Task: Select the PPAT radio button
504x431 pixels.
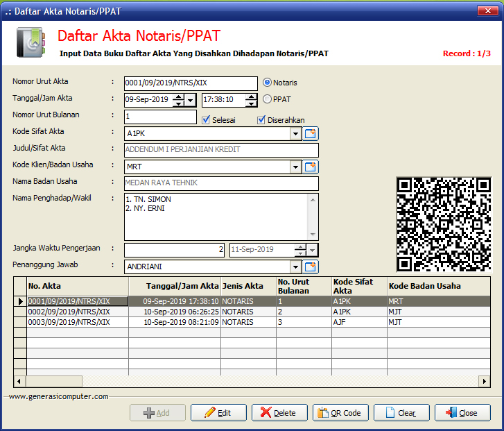Action: (267, 99)
